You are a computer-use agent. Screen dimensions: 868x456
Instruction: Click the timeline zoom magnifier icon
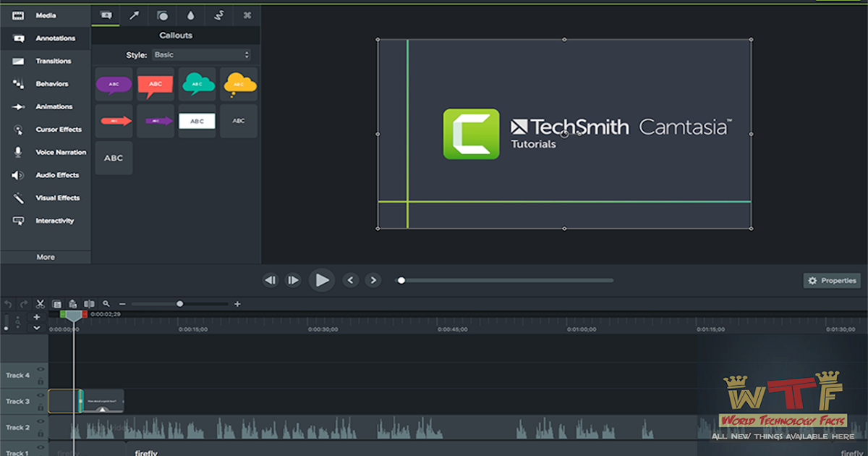106,304
